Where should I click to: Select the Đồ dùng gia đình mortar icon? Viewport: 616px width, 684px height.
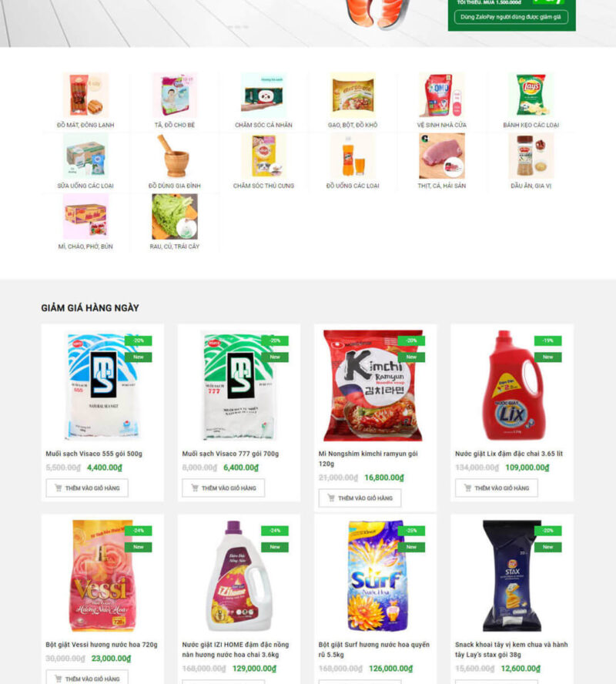174,156
